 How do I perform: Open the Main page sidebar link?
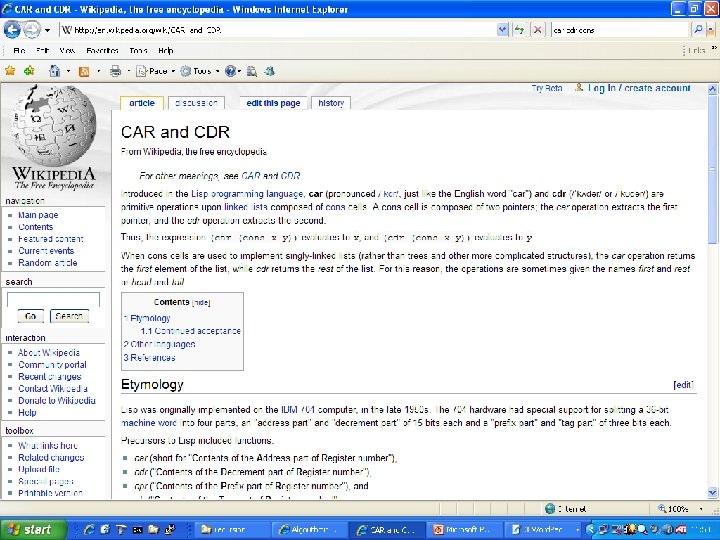tap(38, 215)
